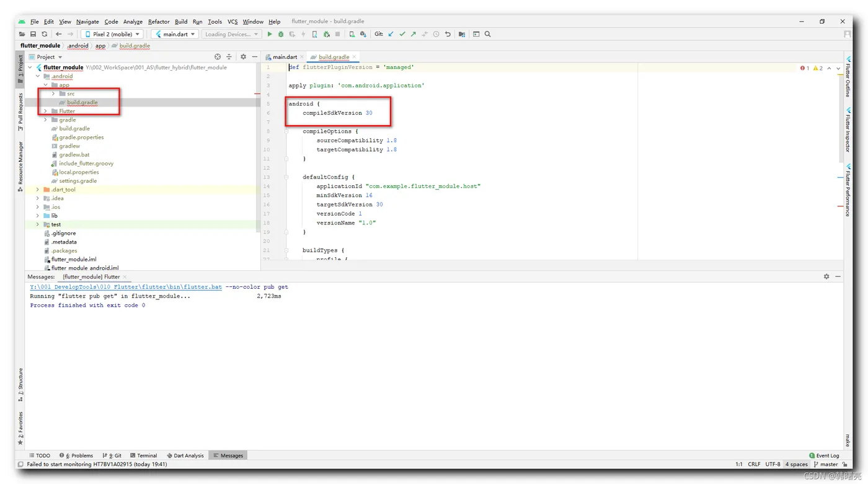Click the Search Everywhere magnifier icon
Screen dimensions: 868x484
[x=487, y=34]
